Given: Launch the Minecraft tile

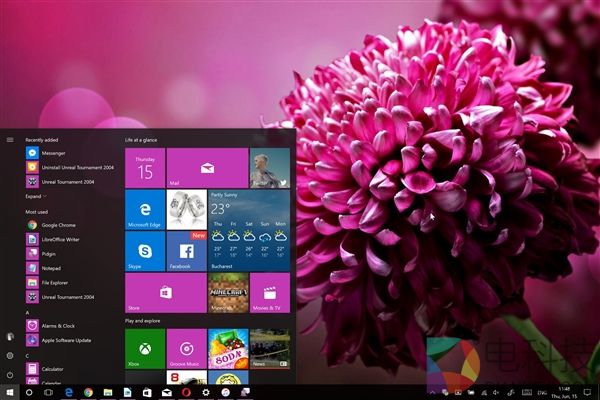Looking at the screenshot, I should point(228,293).
